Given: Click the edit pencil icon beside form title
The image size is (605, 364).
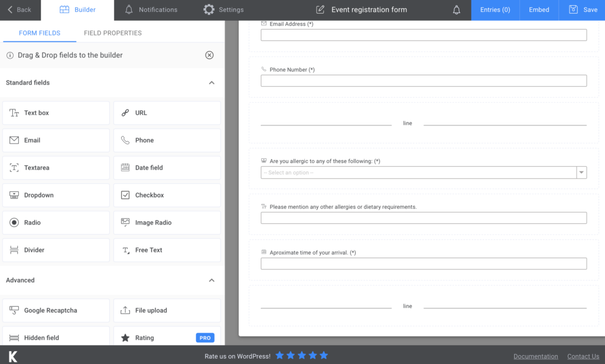Looking at the screenshot, I should click(320, 9).
